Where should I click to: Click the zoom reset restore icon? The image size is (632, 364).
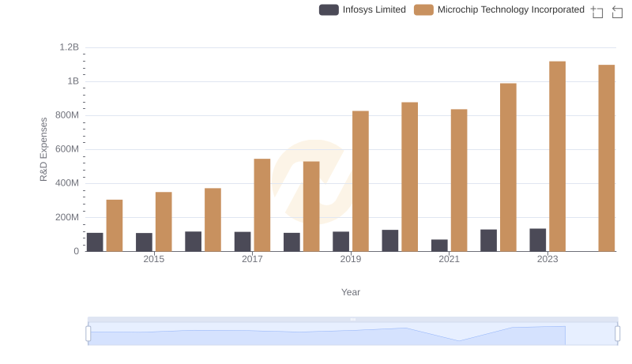click(x=617, y=12)
